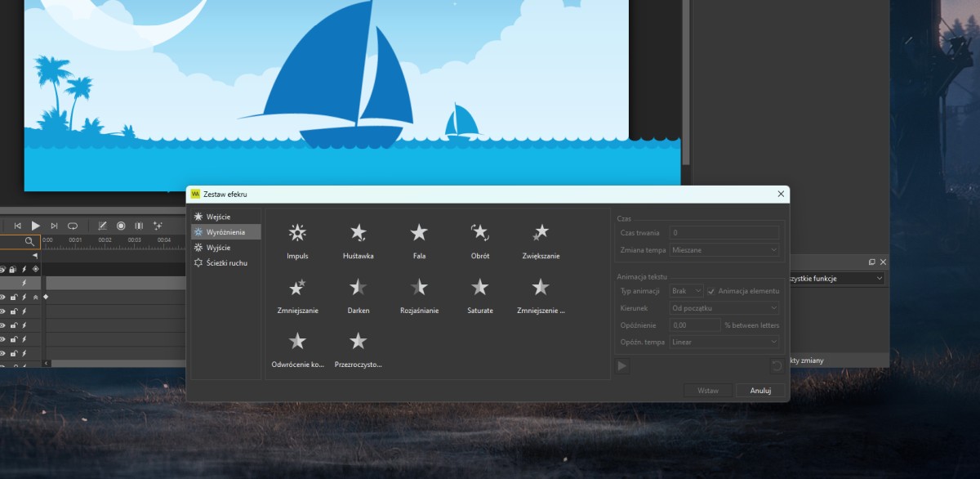Pick the Zmniejszanie shrink effect
980x479 pixels.
click(297, 288)
